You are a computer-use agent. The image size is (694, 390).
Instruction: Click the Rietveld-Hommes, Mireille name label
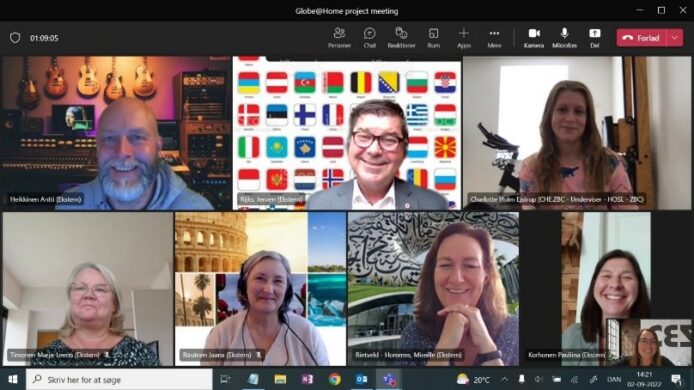(408, 355)
